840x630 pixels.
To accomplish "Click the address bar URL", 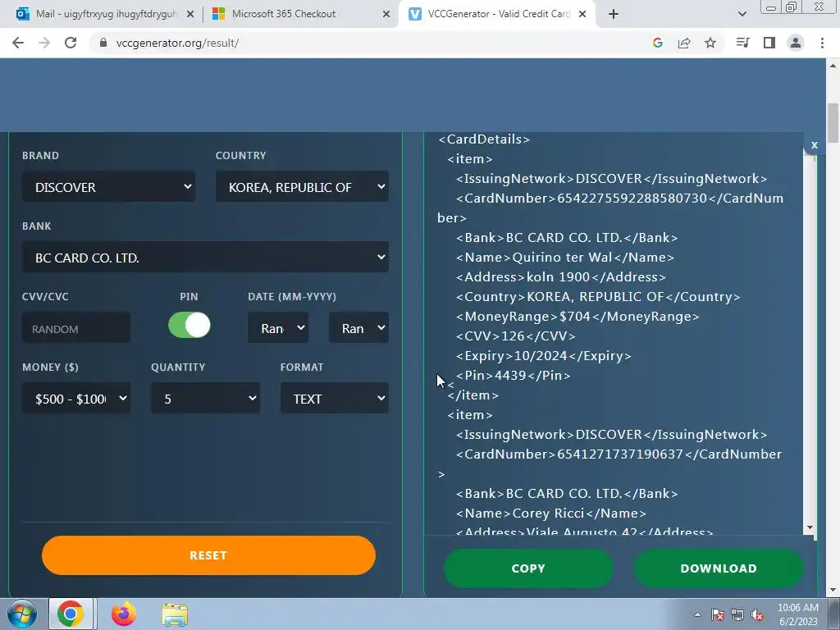I will pos(177,43).
